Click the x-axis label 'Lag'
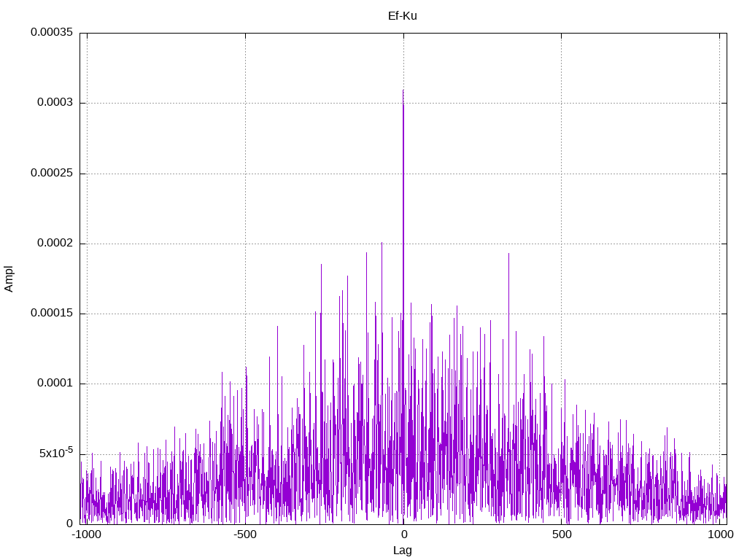Image resolution: width=747 pixels, height=560 pixels. click(x=403, y=551)
